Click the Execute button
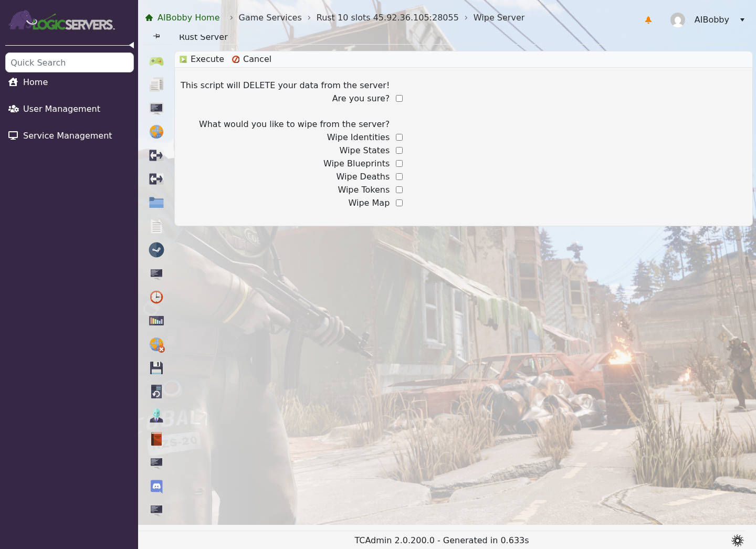 point(202,59)
